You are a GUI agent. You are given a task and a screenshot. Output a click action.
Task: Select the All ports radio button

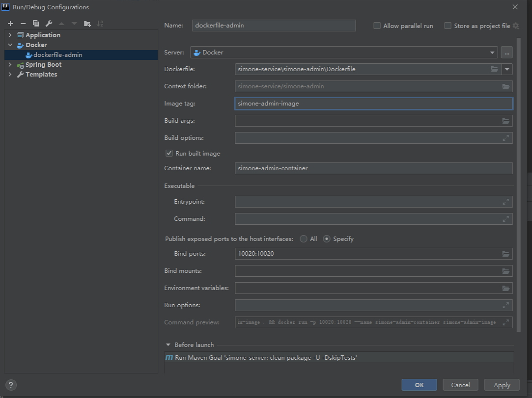pos(304,239)
